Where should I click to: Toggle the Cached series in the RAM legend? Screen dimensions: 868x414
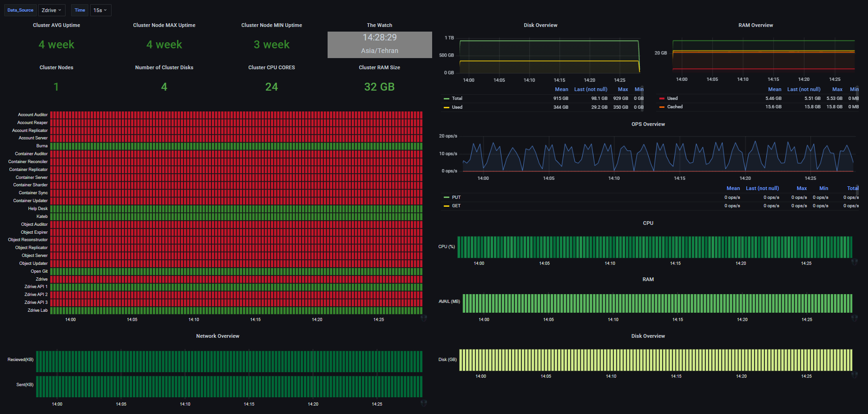tap(675, 107)
